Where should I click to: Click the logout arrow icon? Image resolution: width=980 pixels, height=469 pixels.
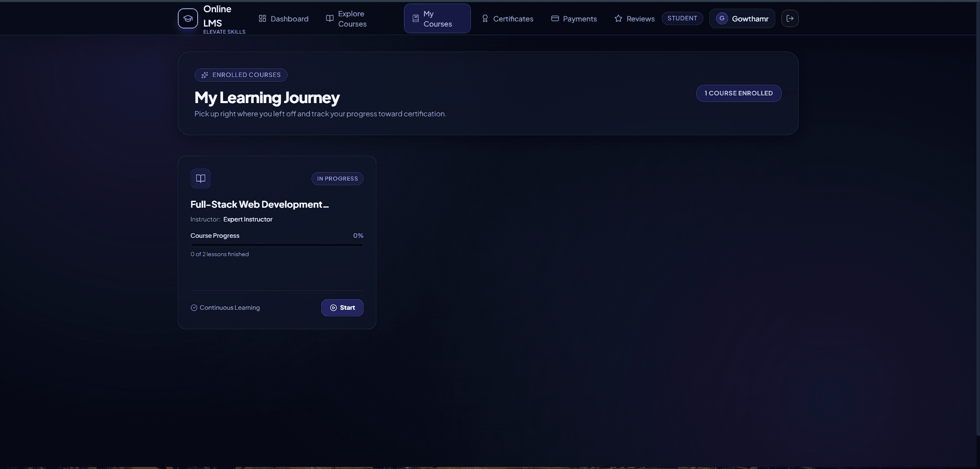pyautogui.click(x=790, y=18)
